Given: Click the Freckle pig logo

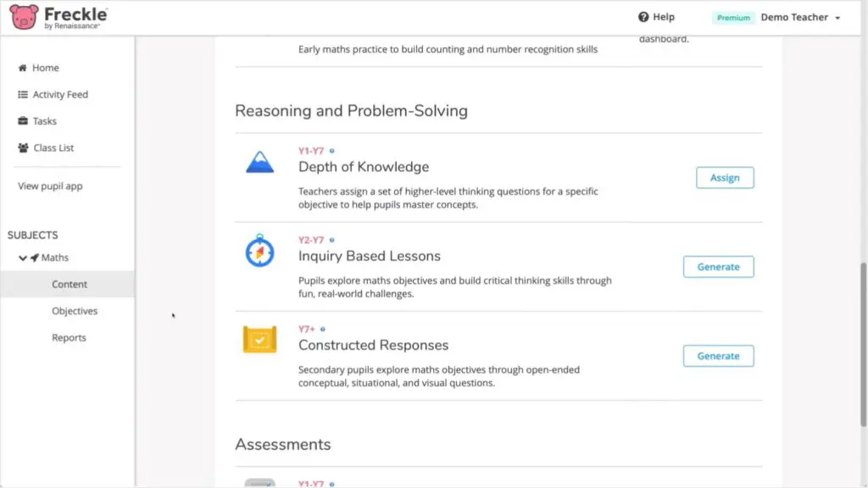Looking at the screenshot, I should [x=24, y=17].
